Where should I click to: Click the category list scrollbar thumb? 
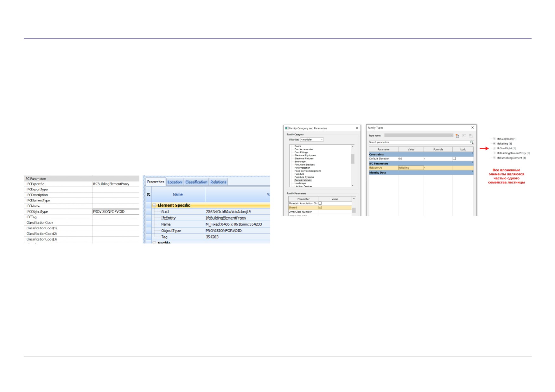pyautogui.click(x=353, y=159)
